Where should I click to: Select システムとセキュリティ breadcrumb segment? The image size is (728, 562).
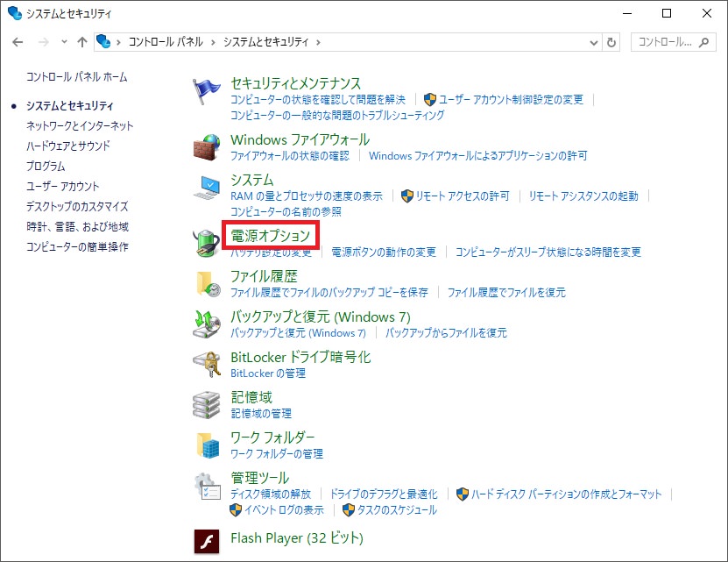tap(266, 42)
